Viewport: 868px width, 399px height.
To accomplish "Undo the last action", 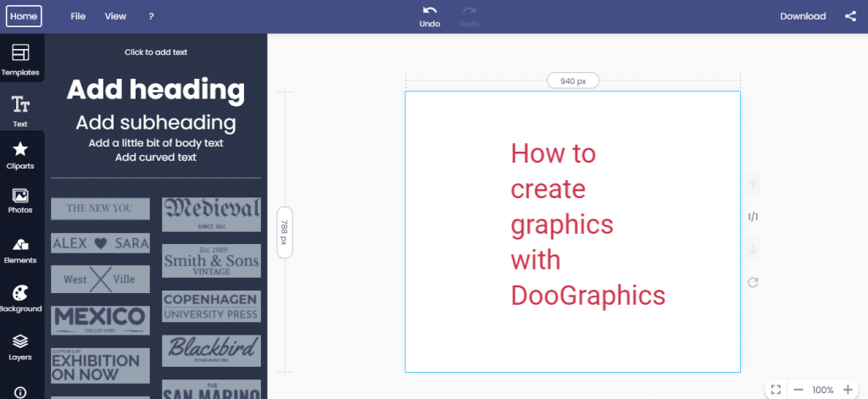I will [x=430, y=16].
